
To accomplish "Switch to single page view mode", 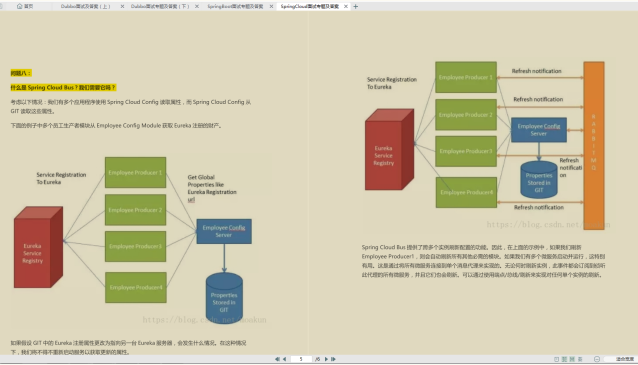I will coord(556,359).
